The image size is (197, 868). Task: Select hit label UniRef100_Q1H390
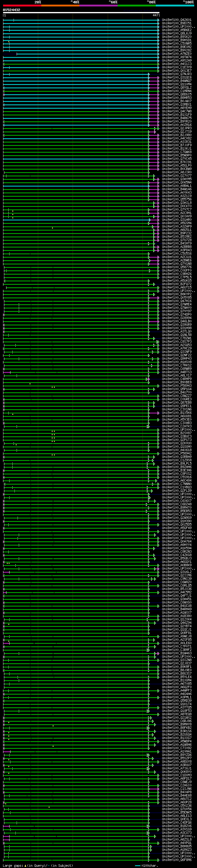[177, 521]
